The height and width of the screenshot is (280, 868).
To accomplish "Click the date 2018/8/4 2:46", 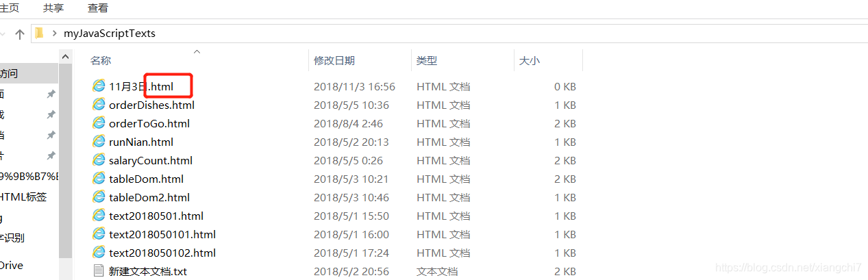I will click(x=348, y=123).
